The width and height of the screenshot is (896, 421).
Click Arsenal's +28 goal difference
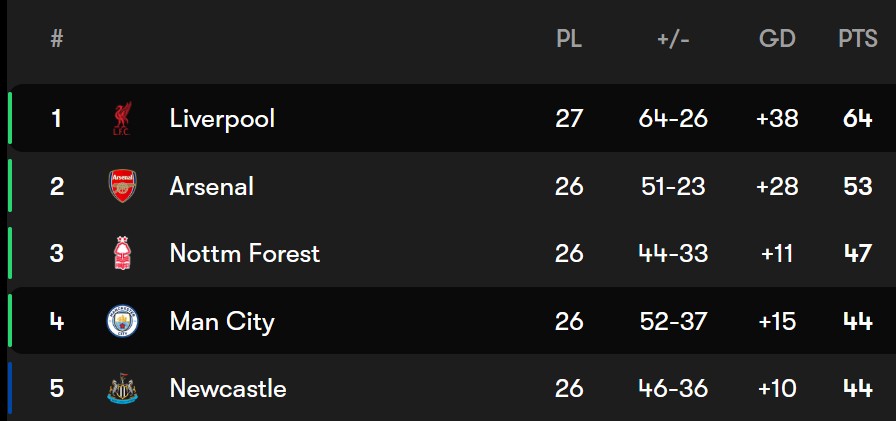[777, 186]
